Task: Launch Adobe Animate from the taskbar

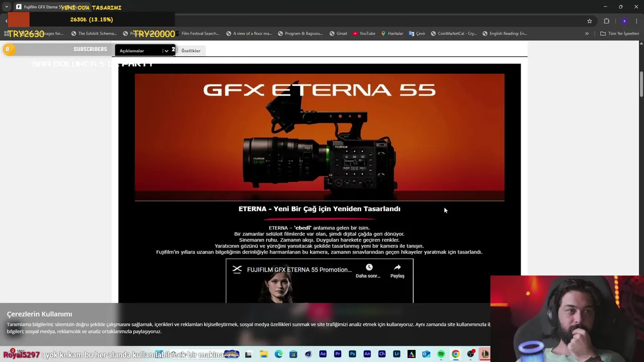Action: 367,354
